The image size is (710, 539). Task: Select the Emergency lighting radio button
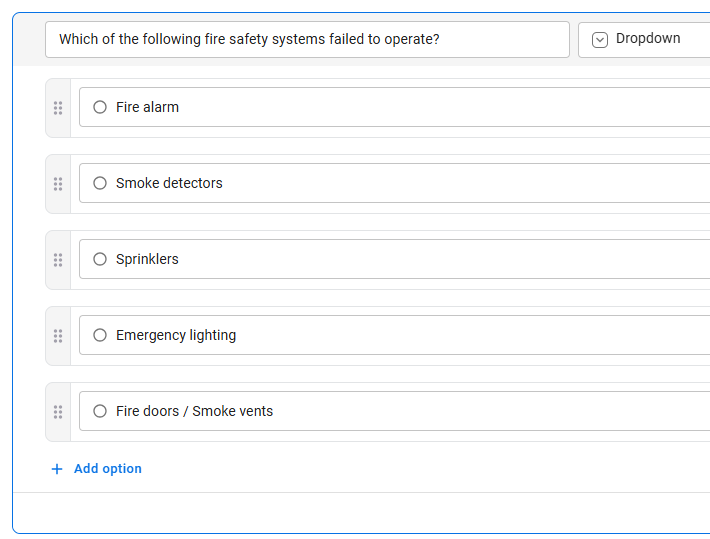pyautogui.click(x=100, y=335)
